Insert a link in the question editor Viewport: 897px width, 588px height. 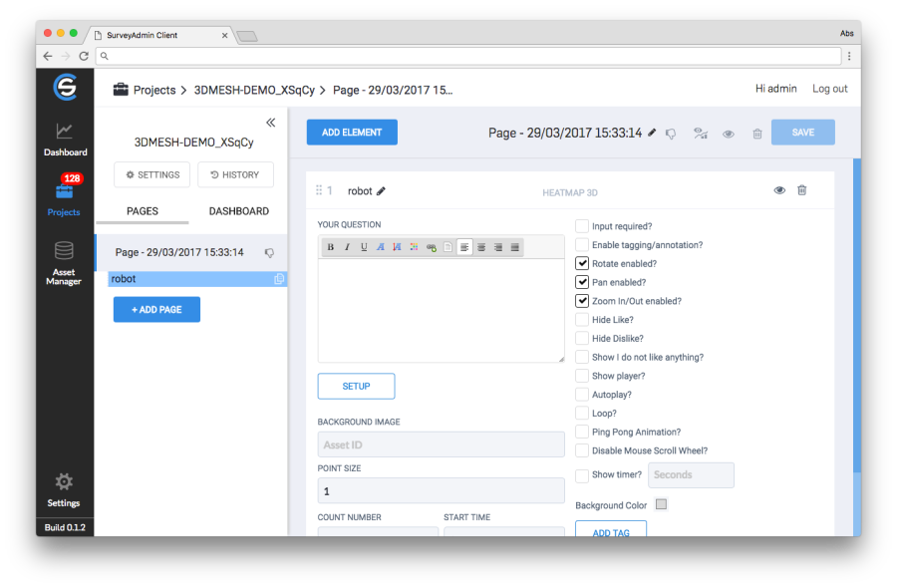coord(432,247)
